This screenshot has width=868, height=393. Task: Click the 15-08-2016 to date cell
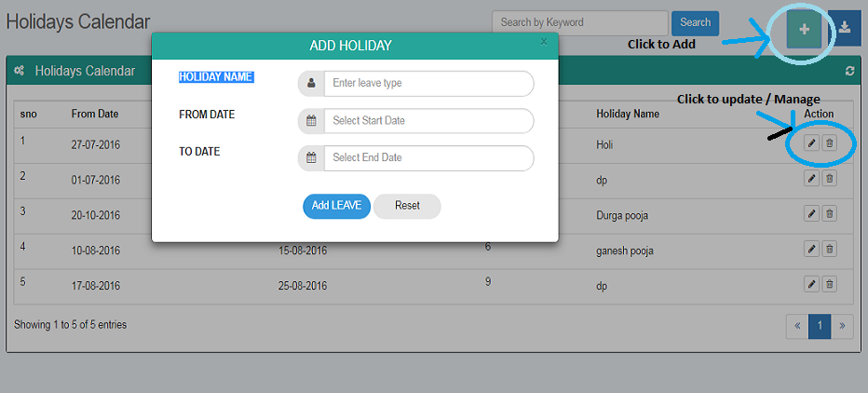coord(303,251)
